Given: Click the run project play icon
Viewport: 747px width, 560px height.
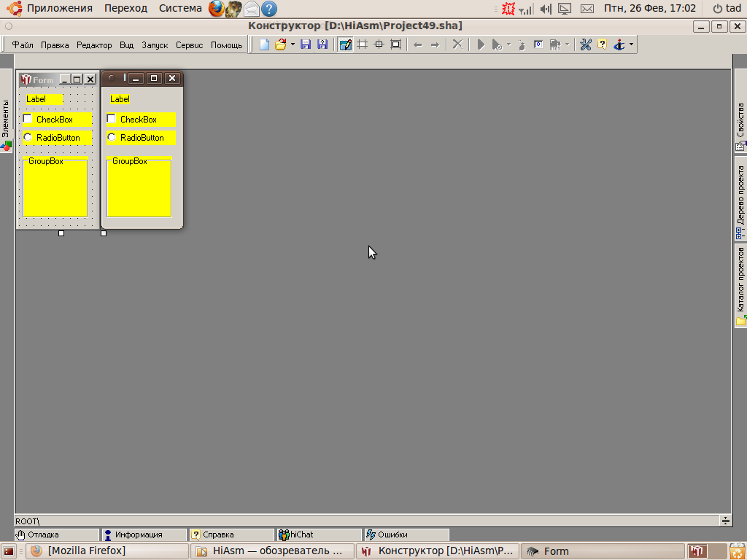Looking at the screenshot, I should 481,44.
